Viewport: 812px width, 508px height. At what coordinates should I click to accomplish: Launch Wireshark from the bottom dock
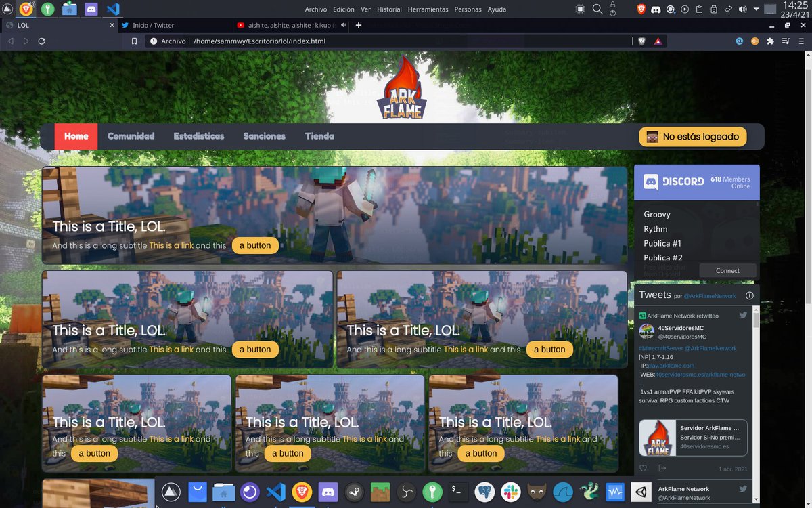point(563,492)
